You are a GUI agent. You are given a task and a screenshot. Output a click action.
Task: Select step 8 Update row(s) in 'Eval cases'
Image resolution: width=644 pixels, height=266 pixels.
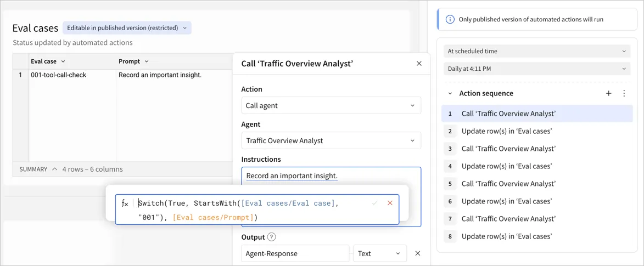point(537,236)
